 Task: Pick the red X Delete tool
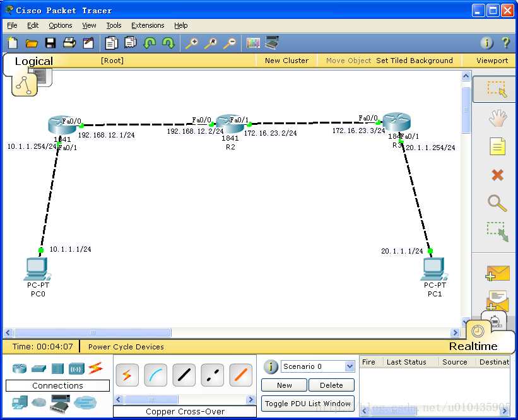(x=498, y=175)
